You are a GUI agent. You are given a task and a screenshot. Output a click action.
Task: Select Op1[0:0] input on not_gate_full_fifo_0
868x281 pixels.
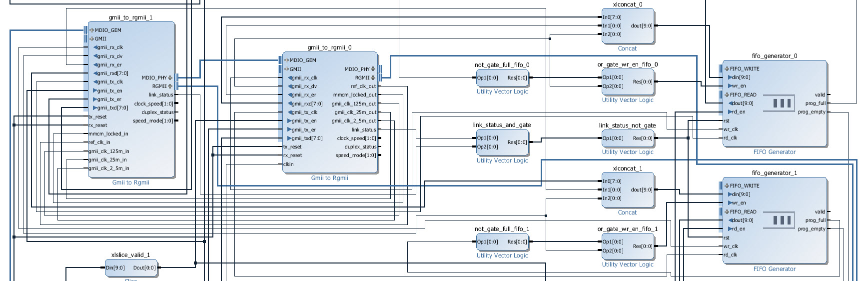click(x=487, y=77)
